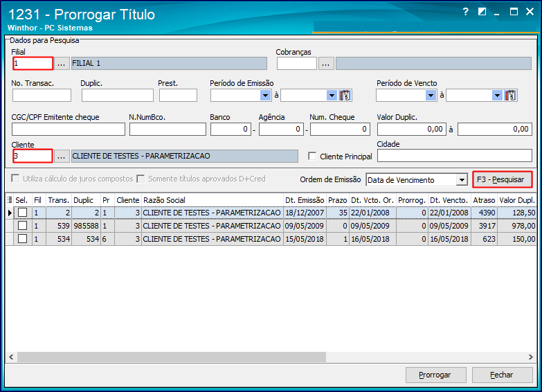Check the Cliente Principal checkbox

[312, 157]
